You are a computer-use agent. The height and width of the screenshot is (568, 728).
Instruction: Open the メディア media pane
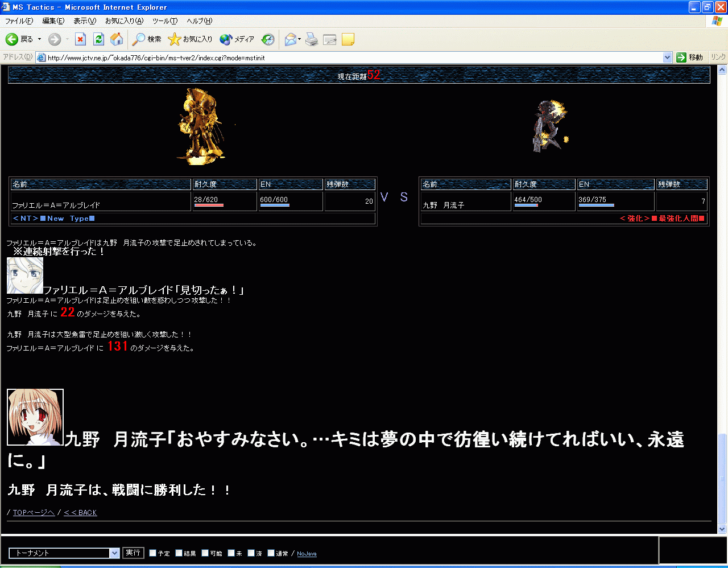tap(237, 39)
